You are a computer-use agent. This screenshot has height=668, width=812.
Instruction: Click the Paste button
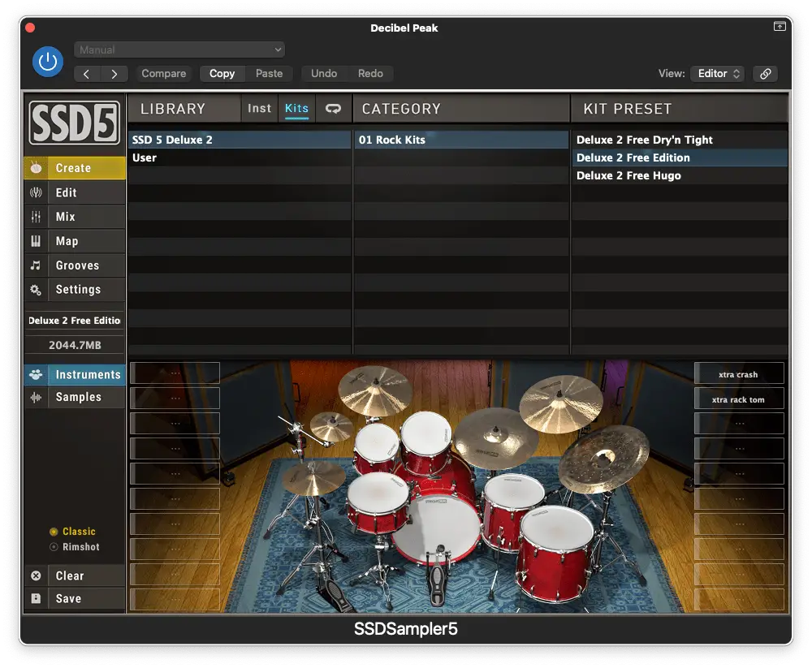click(x=270, y=74)
